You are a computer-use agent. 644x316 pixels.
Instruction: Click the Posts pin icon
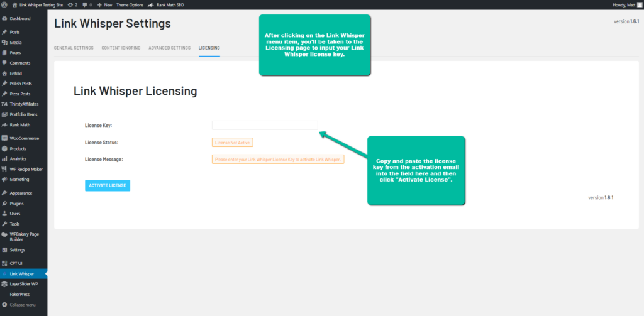click(4, 32)
